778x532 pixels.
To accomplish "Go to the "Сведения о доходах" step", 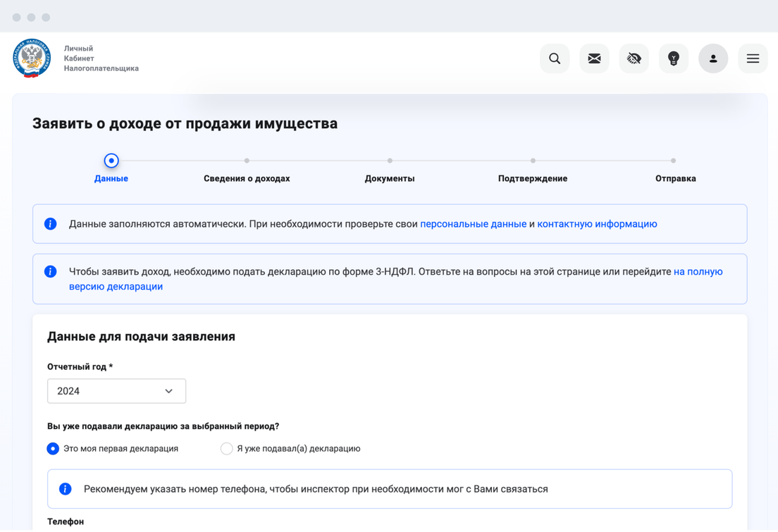I will coord(247,178).
